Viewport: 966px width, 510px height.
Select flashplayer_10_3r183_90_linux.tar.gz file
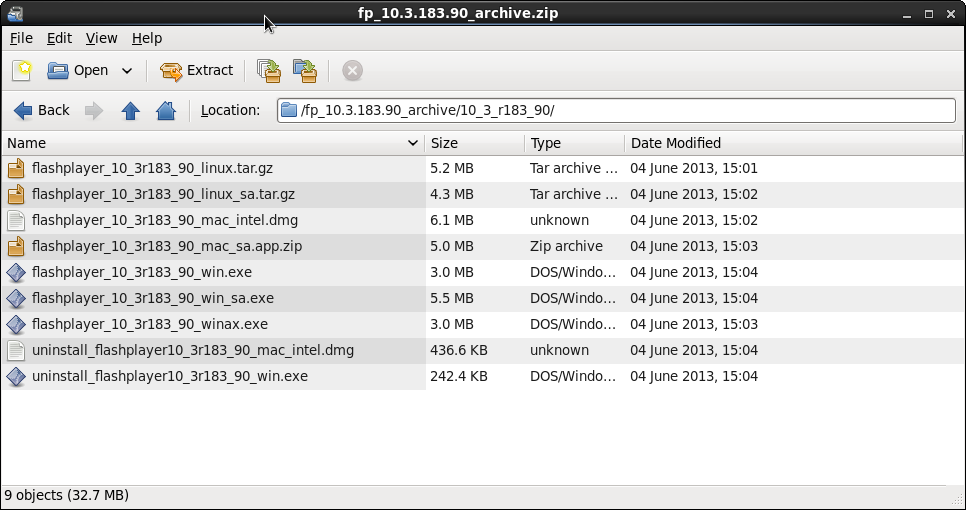pyautogui.click(x=152, y=168)
